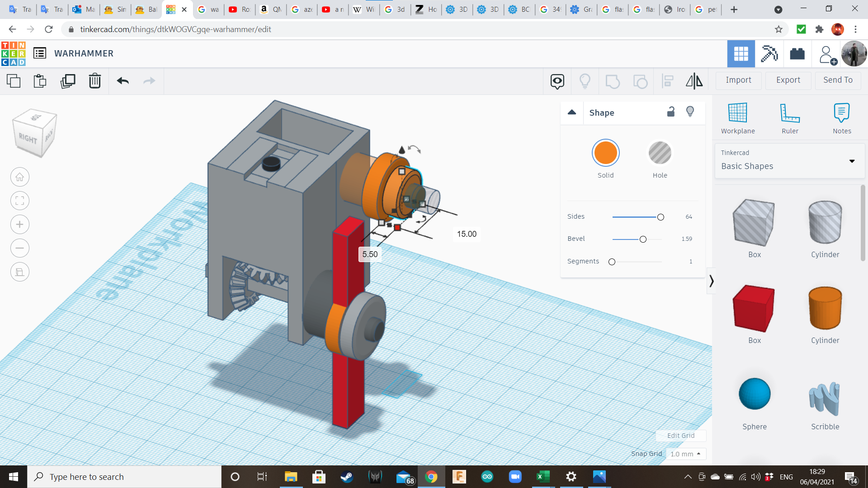868x488 pixels.
Task: Click the Duplicate and repeat icon
Action: coord(68,81)
